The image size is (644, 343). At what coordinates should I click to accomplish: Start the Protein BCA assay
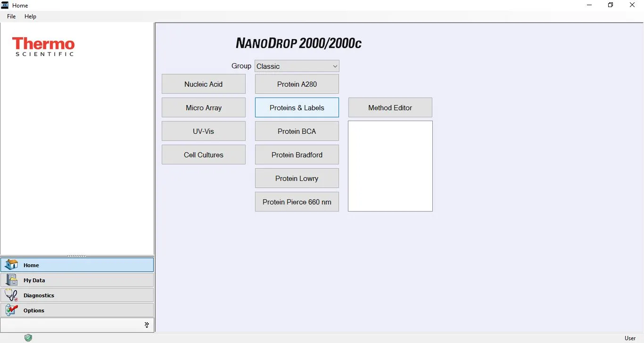[x=297, y=131]
